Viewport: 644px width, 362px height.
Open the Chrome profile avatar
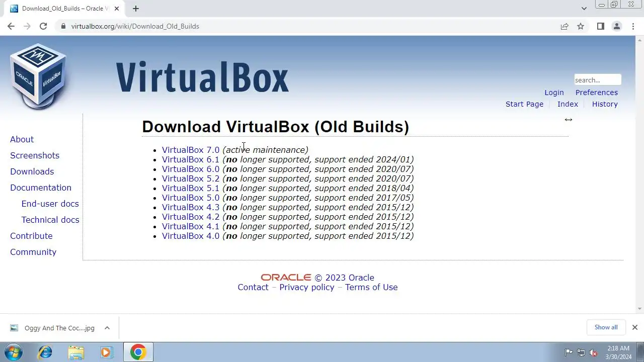pyautogui.click(x=616, y=26)
